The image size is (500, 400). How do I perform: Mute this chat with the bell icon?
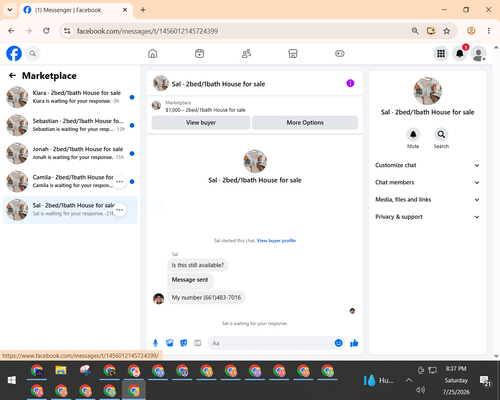pyautogui.click(x=413, y=135)
